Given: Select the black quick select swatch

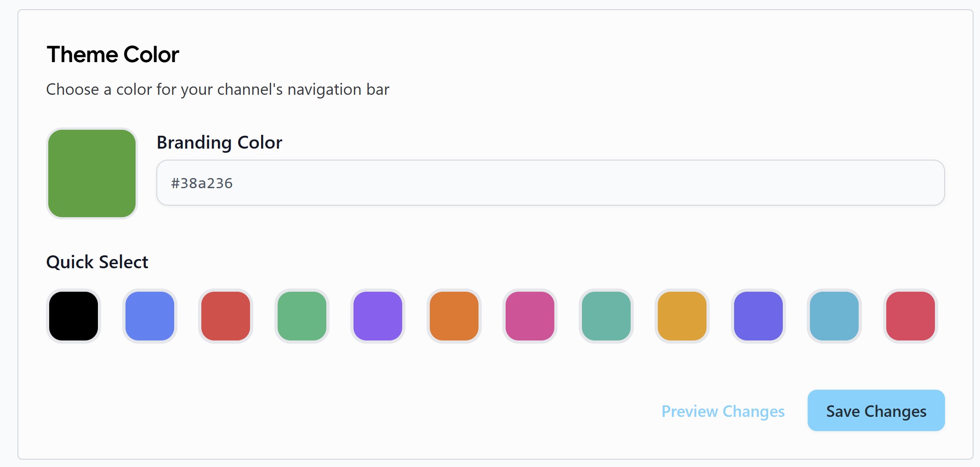Looking at the screenshot, I should (74, 316).
